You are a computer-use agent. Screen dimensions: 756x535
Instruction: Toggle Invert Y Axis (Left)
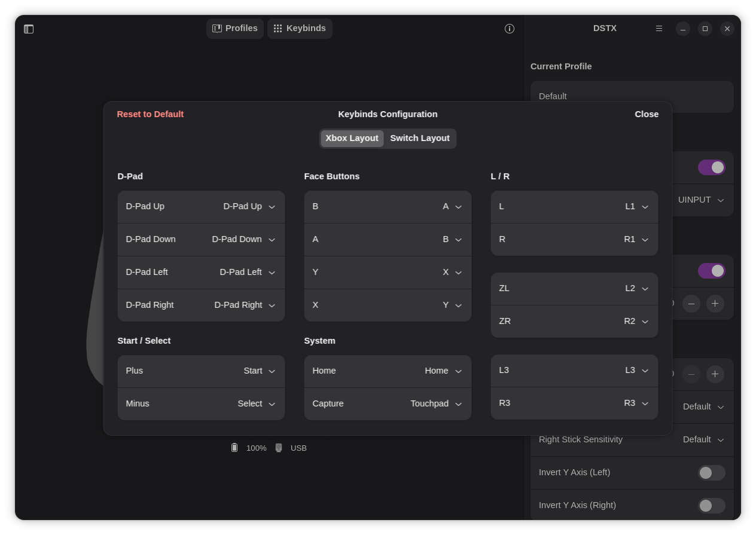[712, 473]
